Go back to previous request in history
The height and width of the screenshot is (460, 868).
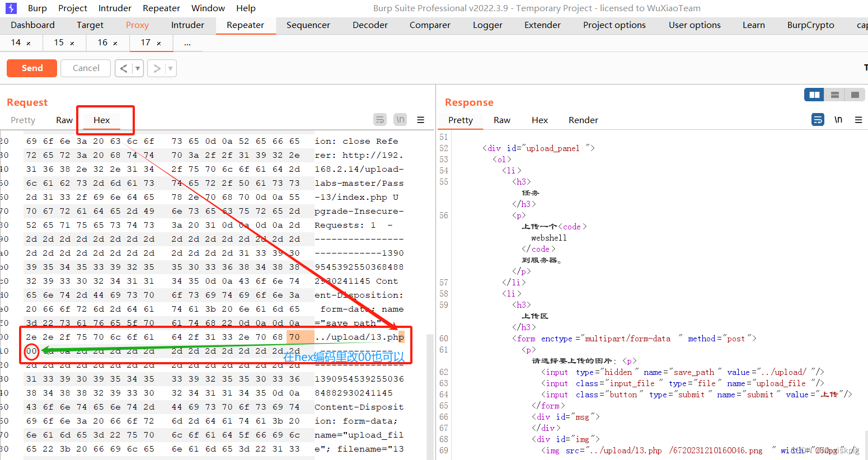(124, 68)
